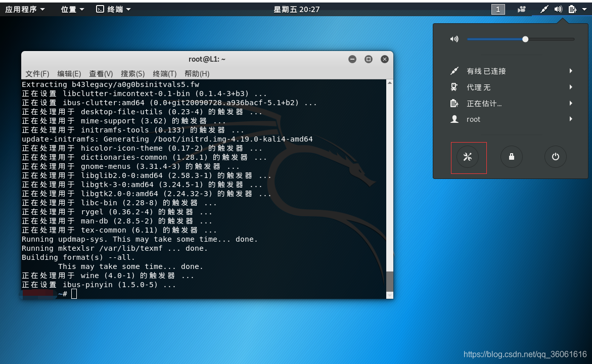Image resolution: width=592 pixels, height=364 pixels.
Task: Click the 'Running updmap-sys' line
Action: (140, 239)
